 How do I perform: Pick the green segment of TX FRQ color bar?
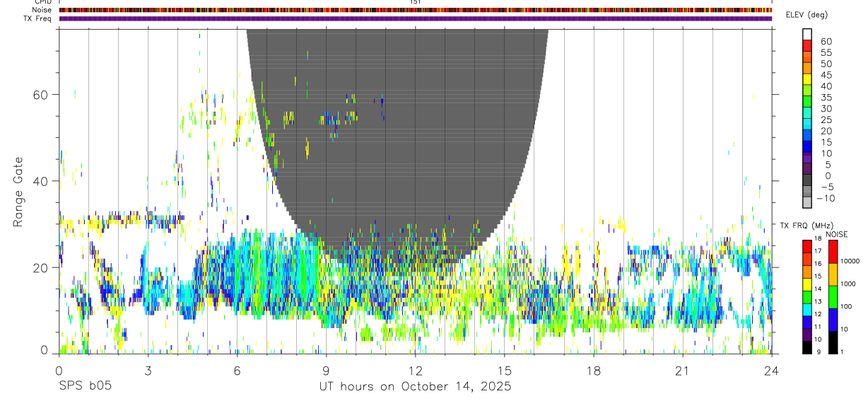coord(807,296)
